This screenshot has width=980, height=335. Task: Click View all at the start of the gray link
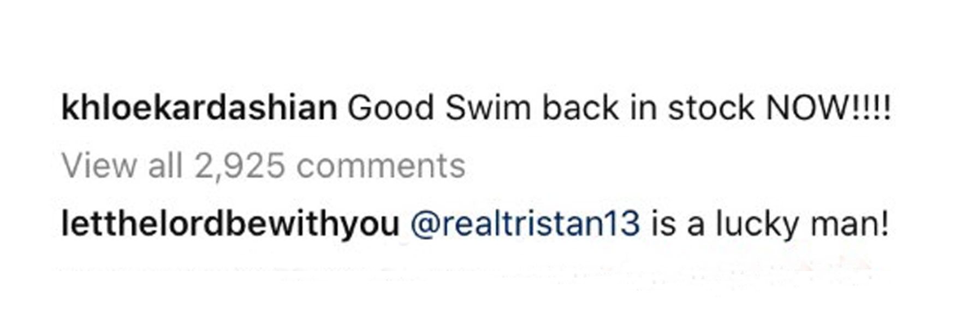[x=122, y=166]
